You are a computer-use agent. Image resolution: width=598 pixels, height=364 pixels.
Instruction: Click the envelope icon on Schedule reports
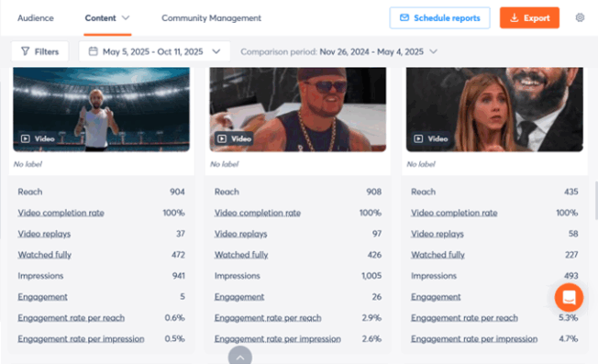(x=404, y=17)
